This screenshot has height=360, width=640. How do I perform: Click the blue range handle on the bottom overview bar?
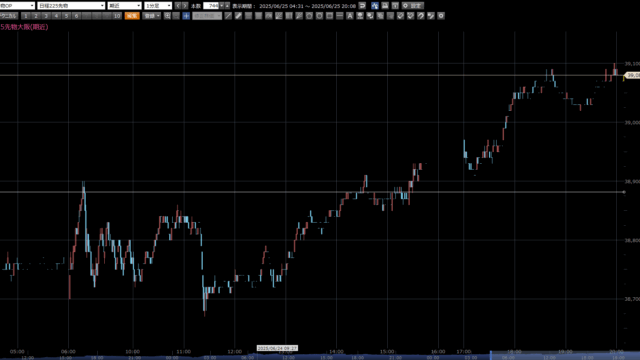(x=491, y=355)
